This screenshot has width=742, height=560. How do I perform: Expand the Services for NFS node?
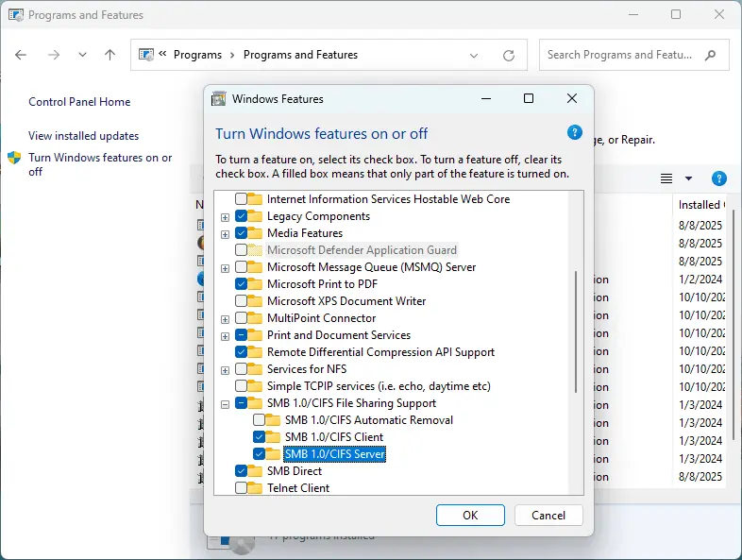pyautogui.click(x=226, y=370)
